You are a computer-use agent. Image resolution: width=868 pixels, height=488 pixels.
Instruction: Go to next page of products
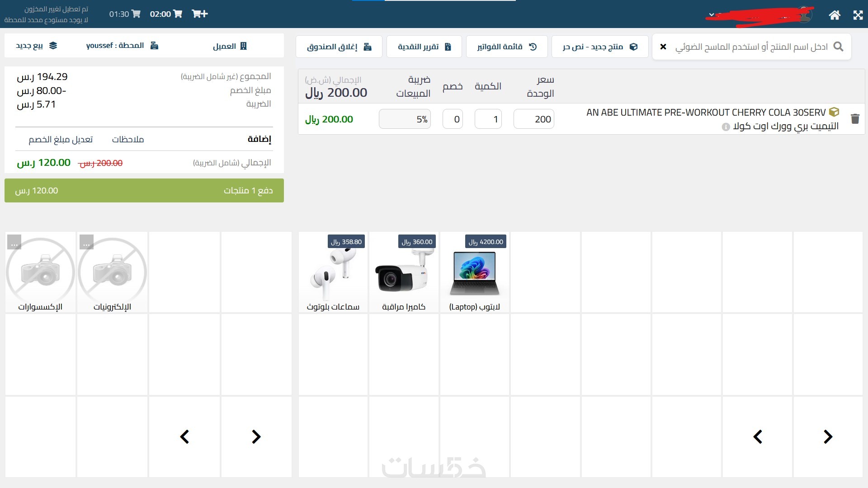[828, 436]
